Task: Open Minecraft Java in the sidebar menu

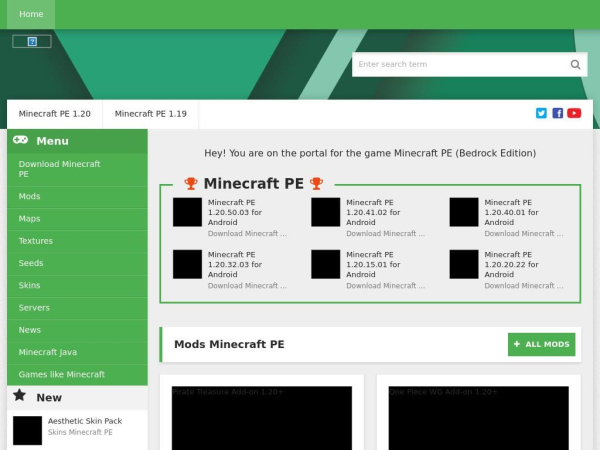Action: (x=77, y=352)
